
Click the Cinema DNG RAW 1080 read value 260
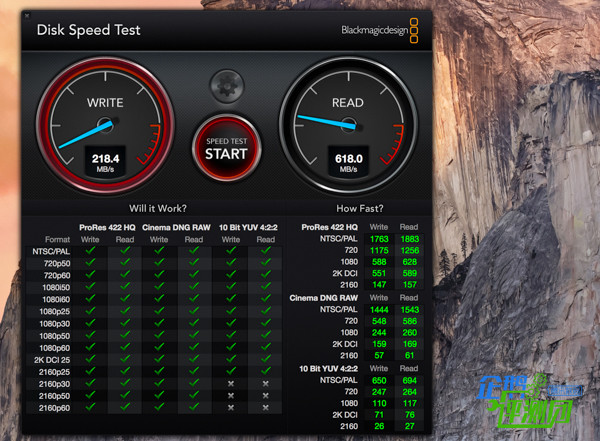(409, 333)
